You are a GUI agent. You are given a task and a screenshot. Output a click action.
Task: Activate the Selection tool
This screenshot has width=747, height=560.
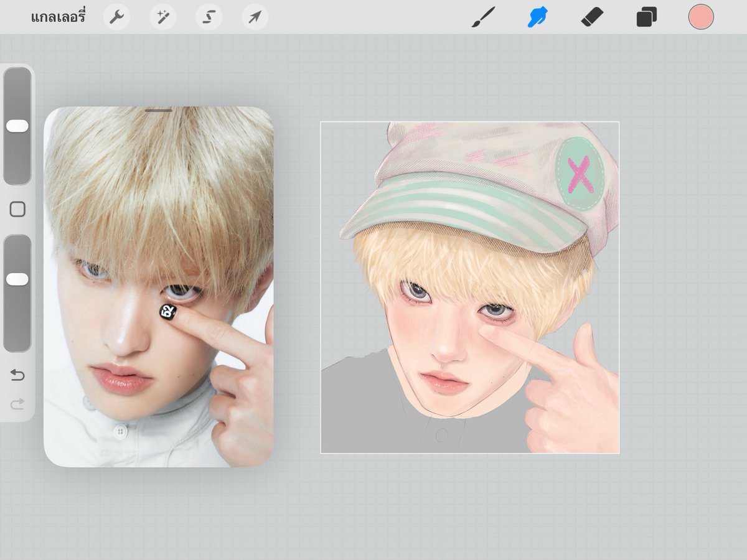click(209, 17)
